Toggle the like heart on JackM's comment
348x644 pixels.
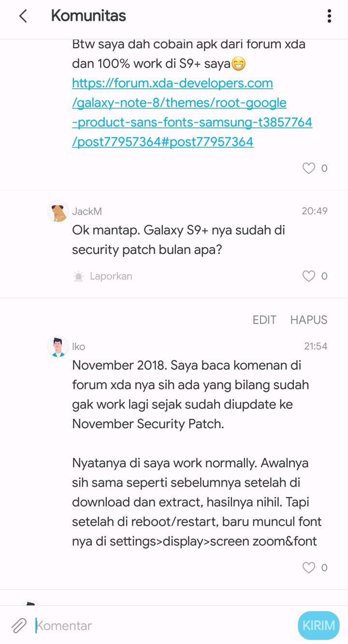(x=308, y=276)
